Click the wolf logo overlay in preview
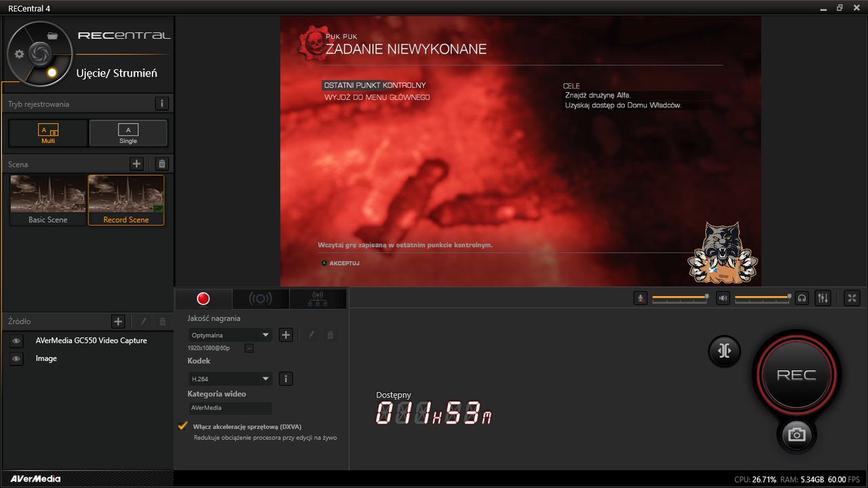This screenshot has width=868, height=488. click(722, 252)
